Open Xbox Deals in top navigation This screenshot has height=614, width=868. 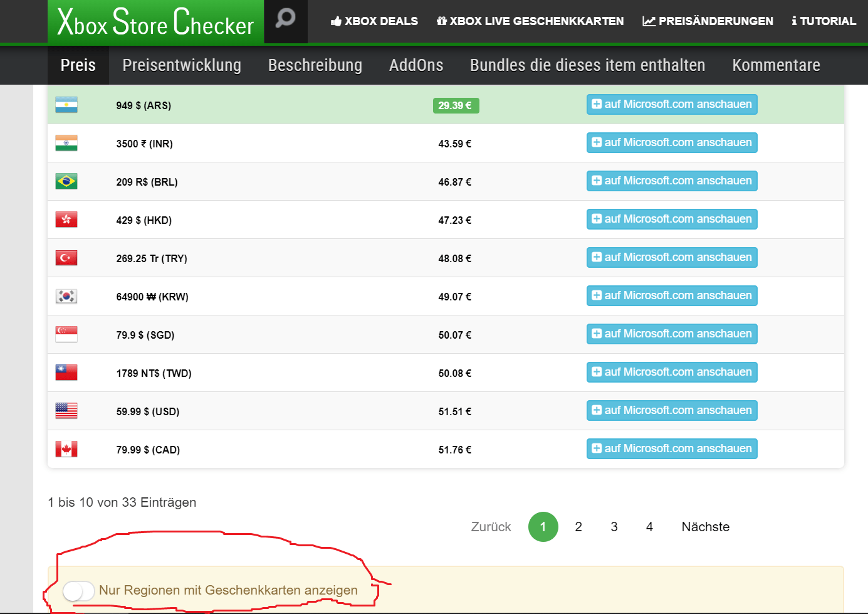374,21
